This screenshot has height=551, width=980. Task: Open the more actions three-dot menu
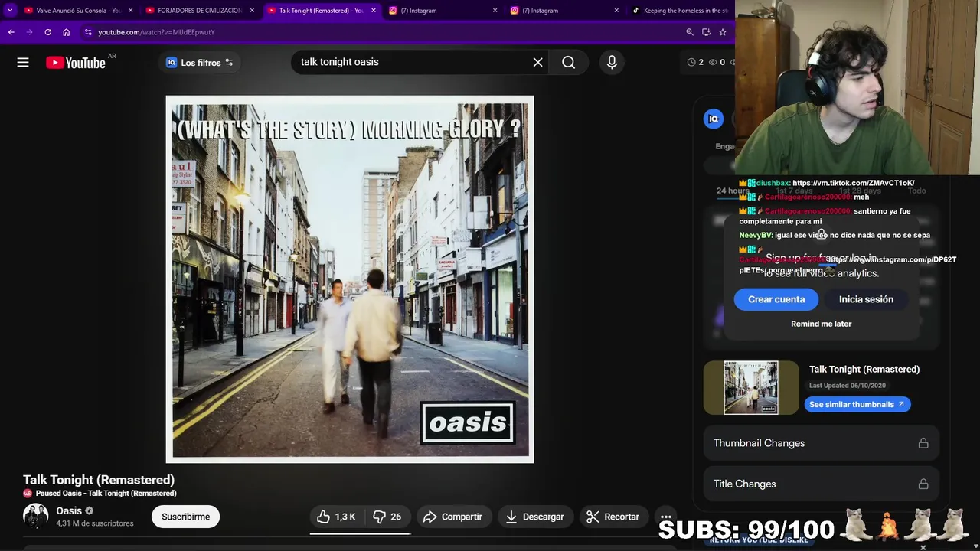click(666, 517)
